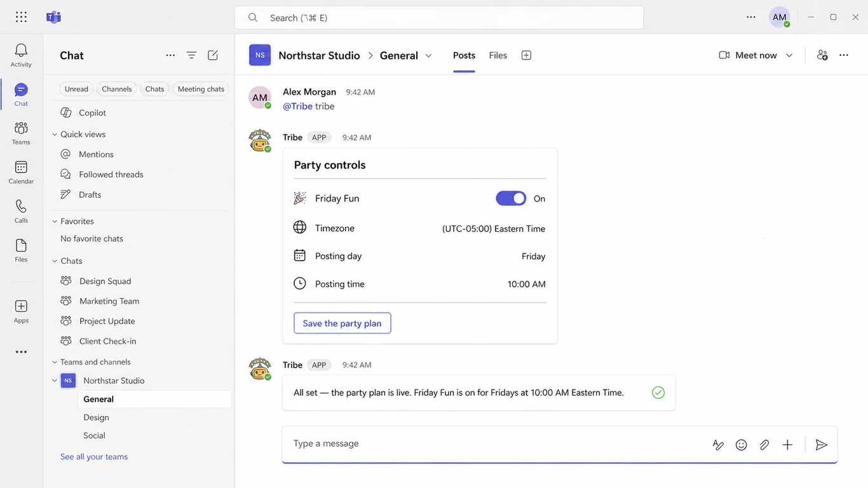Click the Search box
This screenshot has width=868, height=488.
tap(439, 18)
